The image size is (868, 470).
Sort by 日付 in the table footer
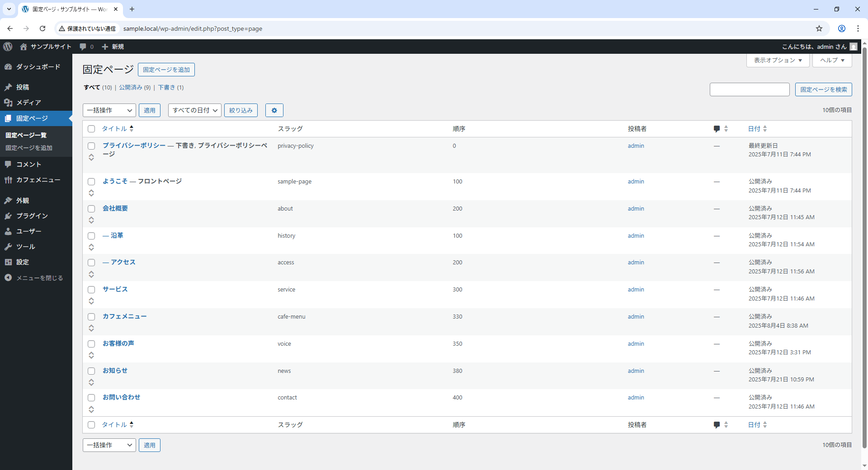tap(758, 425)
